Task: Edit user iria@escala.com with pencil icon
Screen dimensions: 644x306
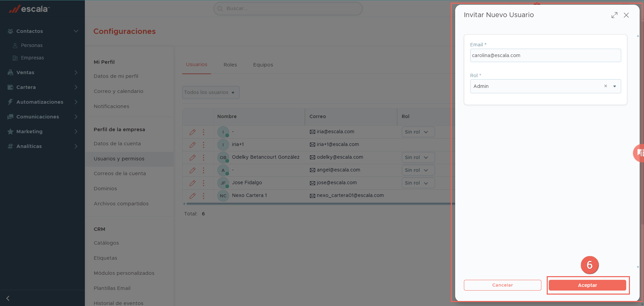Action: [x=193, y=132]
